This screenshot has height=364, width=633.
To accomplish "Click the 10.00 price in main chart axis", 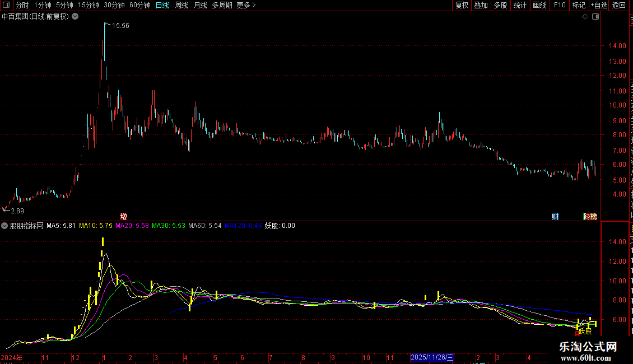I will point(617,105).
